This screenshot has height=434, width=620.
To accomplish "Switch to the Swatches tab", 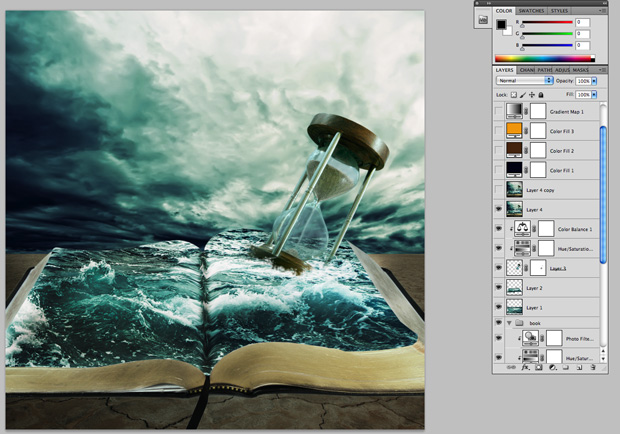I will (x=531, y=11).
